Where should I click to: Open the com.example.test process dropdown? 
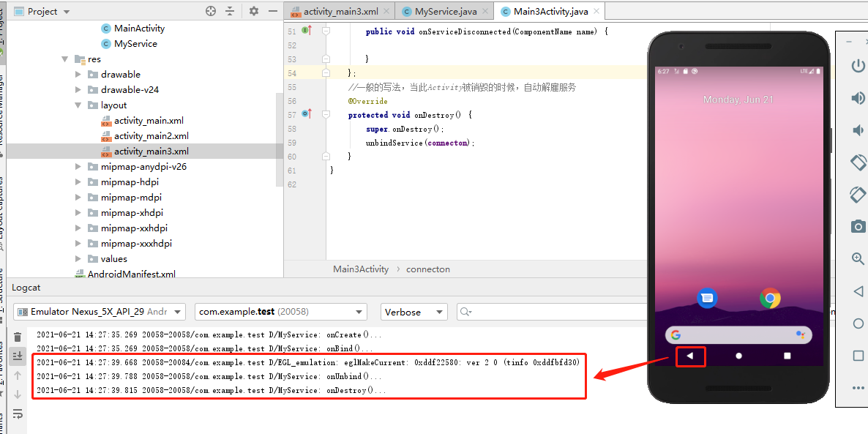tap(281, 312)
